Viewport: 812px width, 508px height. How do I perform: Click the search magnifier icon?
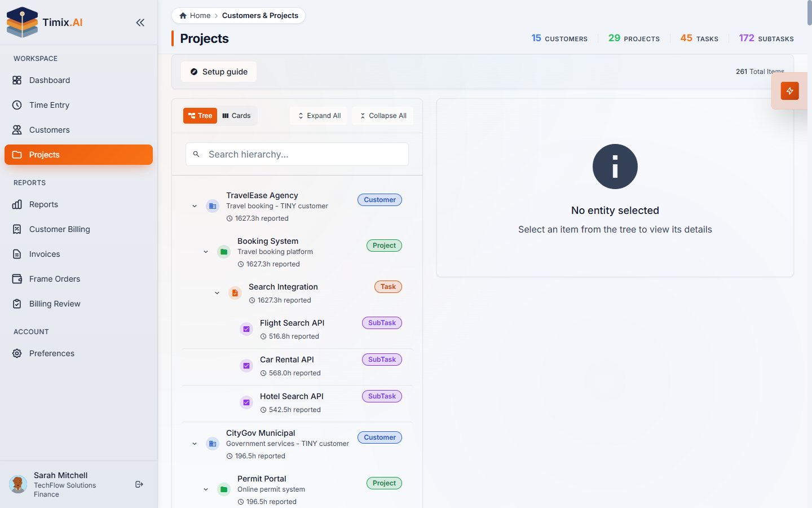point(196,154)
